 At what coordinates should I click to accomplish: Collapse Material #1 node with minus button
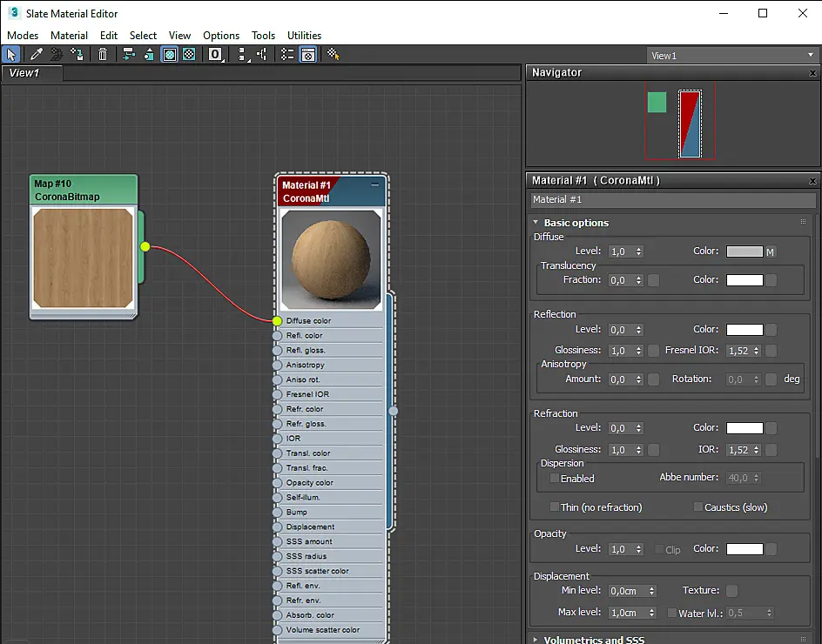point(374,184)
